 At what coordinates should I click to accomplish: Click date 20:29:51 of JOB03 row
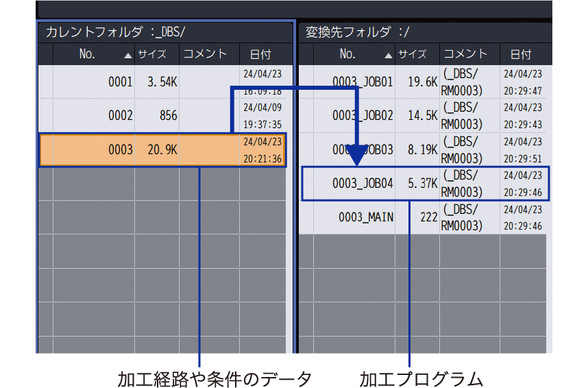tap(523, 159)
